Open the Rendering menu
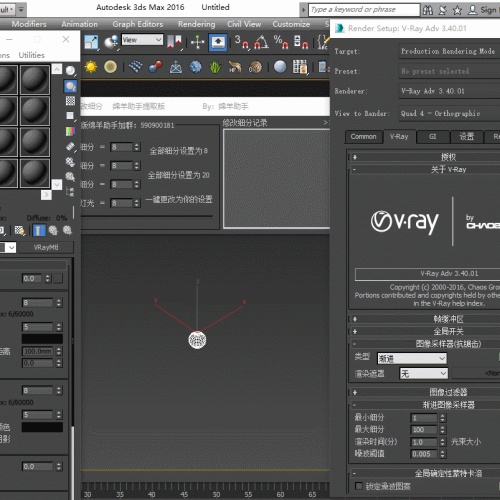Screen dimensions: 500x500 click(x=196, y=24)
